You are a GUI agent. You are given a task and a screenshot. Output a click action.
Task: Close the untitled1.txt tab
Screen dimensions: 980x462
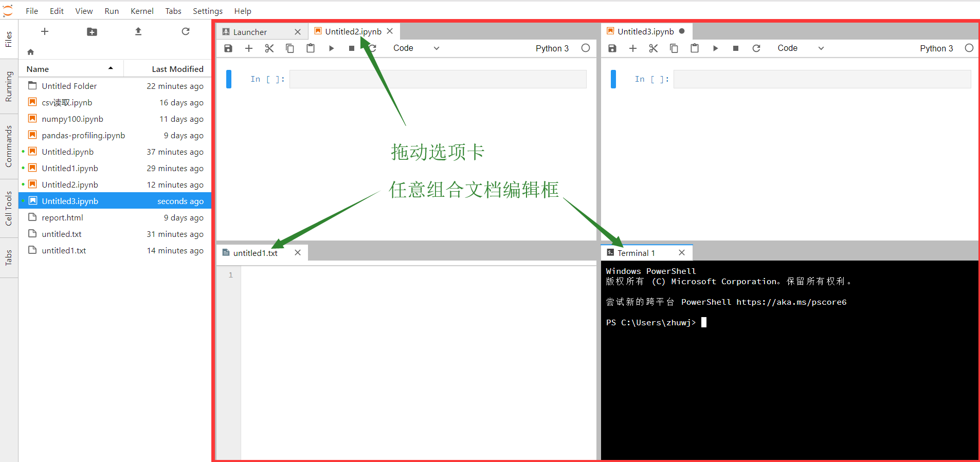point(298,253)
